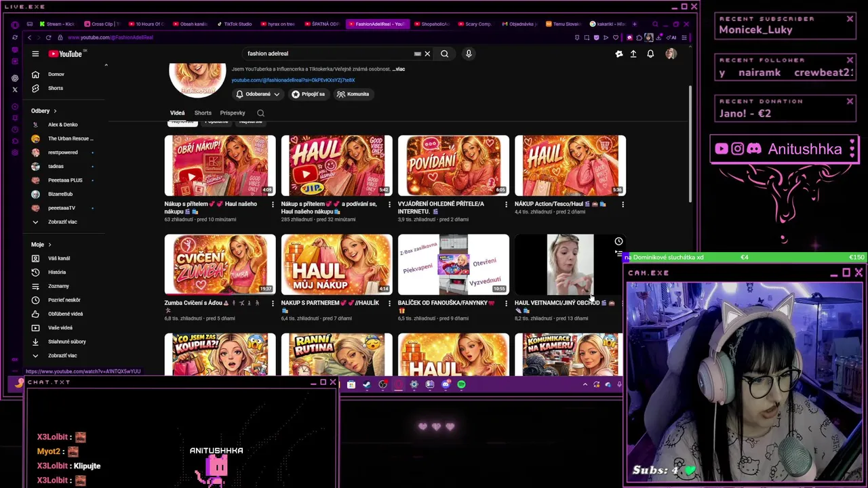This screenshot has height=488, width=868.
Task: Switch to the Temu Slovakia browser tab
Action: click(563, 24)
